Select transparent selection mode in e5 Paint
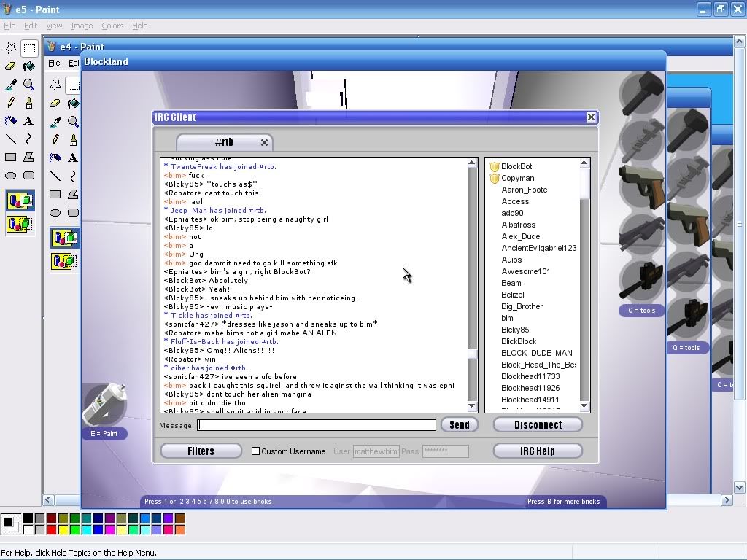The image size is (747, 560). pos(20,224)
